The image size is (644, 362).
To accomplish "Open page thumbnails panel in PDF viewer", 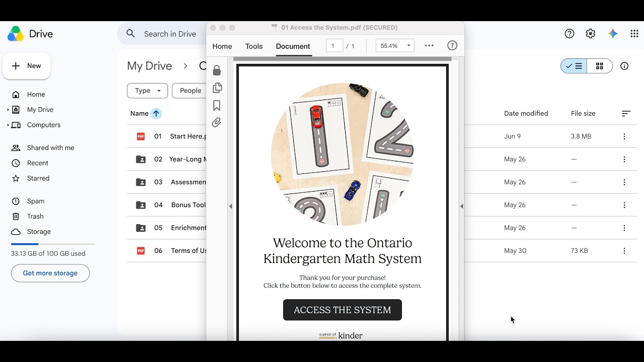I will coord(217,88).
